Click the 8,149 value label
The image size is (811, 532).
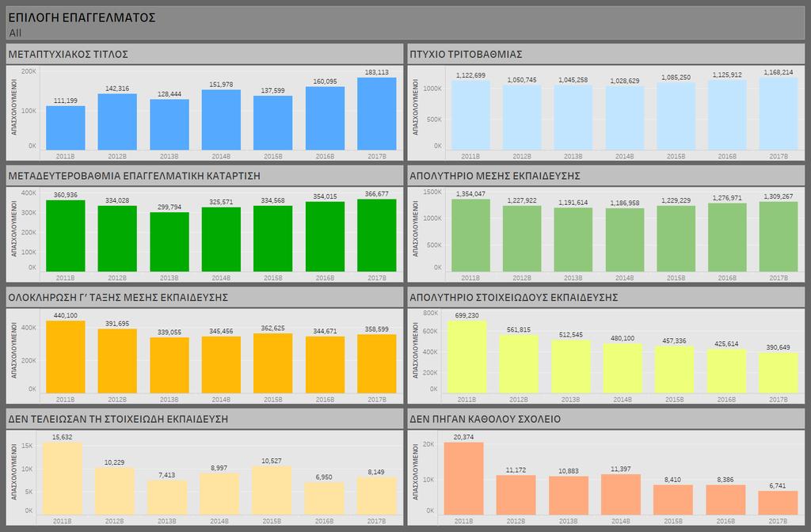(376, 472)
